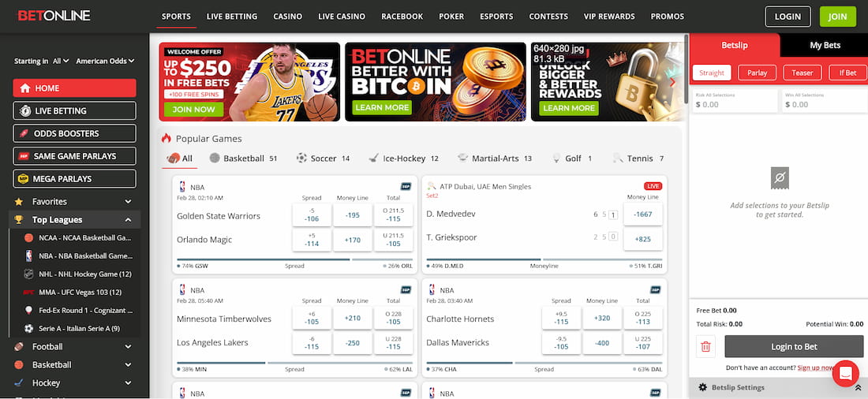
Task: Expand the Hockey category
Action: tap(129, 383)
